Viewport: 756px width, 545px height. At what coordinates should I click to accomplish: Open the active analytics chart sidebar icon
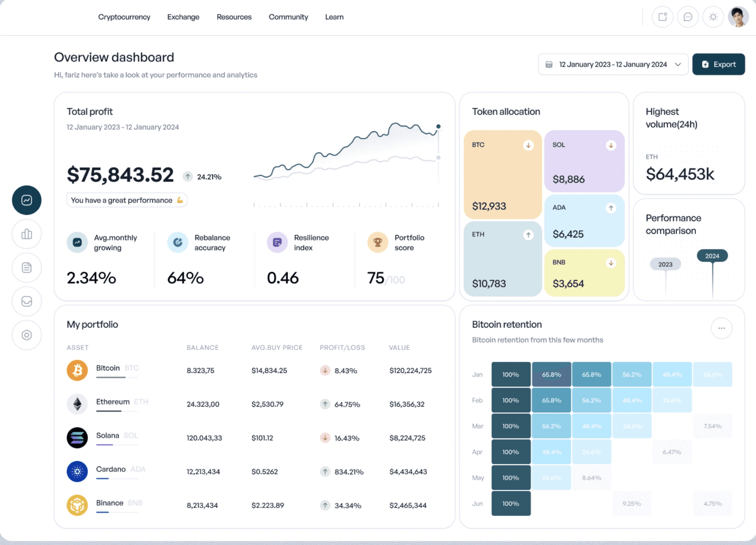point(27,200)
